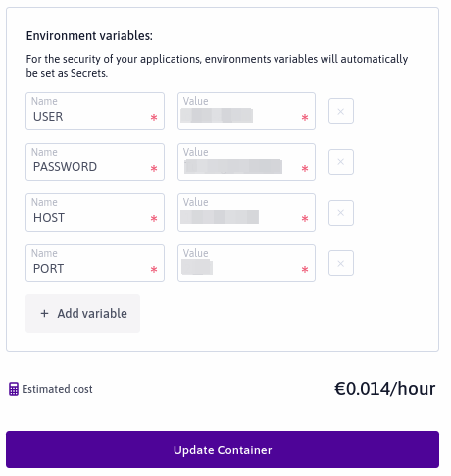Focus the Name field containing USER

point(95,111)
